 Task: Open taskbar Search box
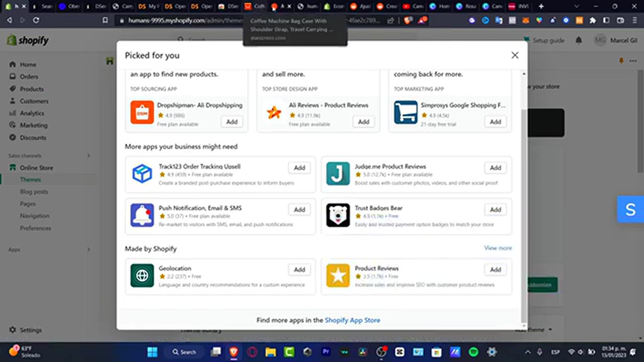tap(184, 352)
